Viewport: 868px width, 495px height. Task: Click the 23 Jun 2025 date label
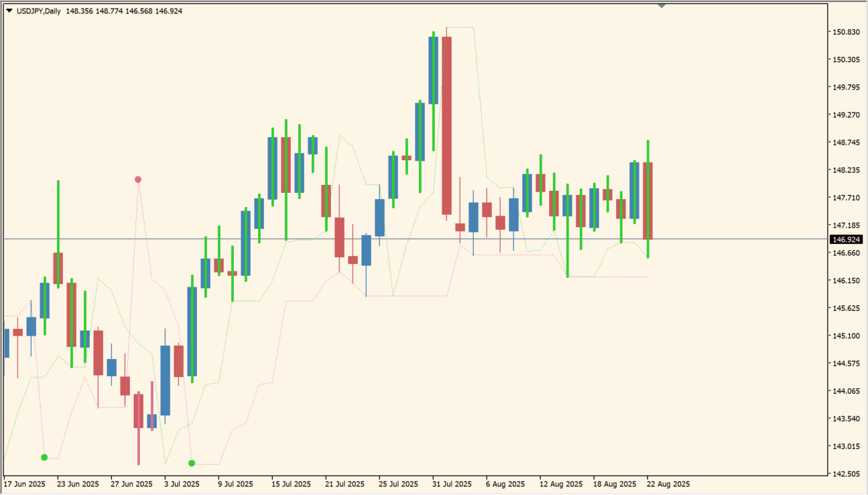[78, 484]
